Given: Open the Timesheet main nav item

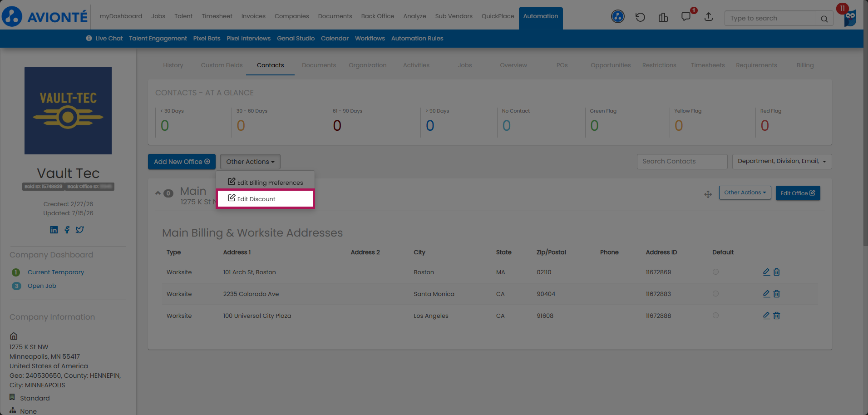Looking at the screenshot, I should (x=217, y=16).
